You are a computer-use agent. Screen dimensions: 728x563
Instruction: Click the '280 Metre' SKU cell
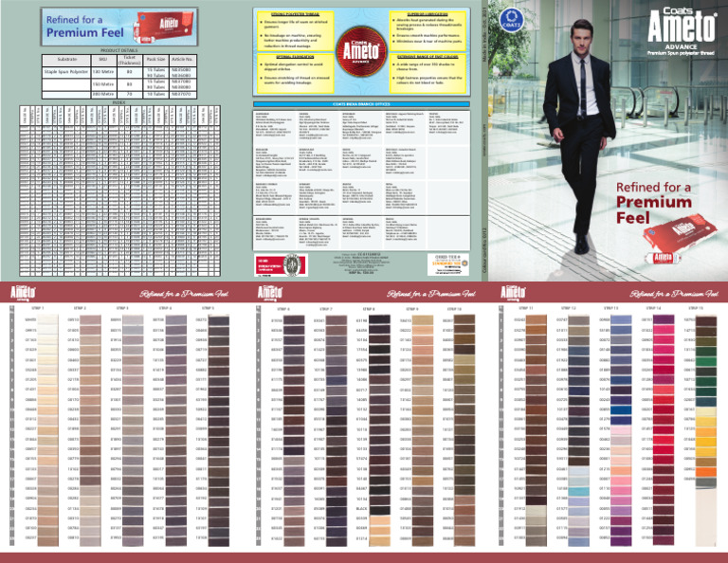coord(102,94)
